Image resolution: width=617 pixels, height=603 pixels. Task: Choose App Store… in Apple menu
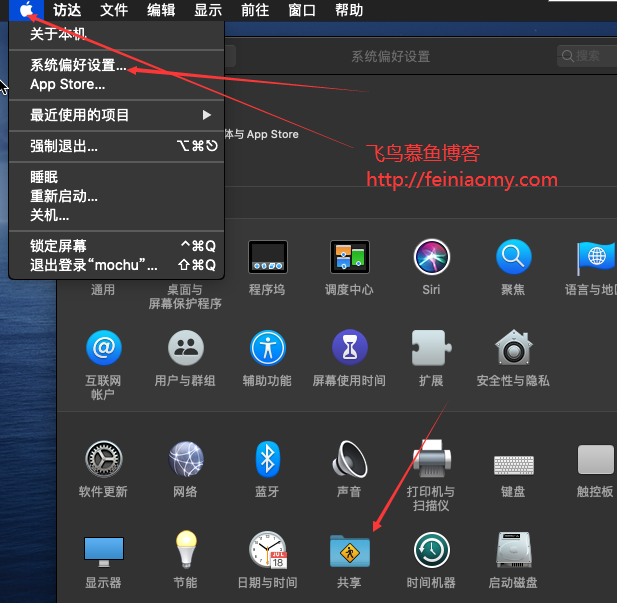tap(116, 84)
